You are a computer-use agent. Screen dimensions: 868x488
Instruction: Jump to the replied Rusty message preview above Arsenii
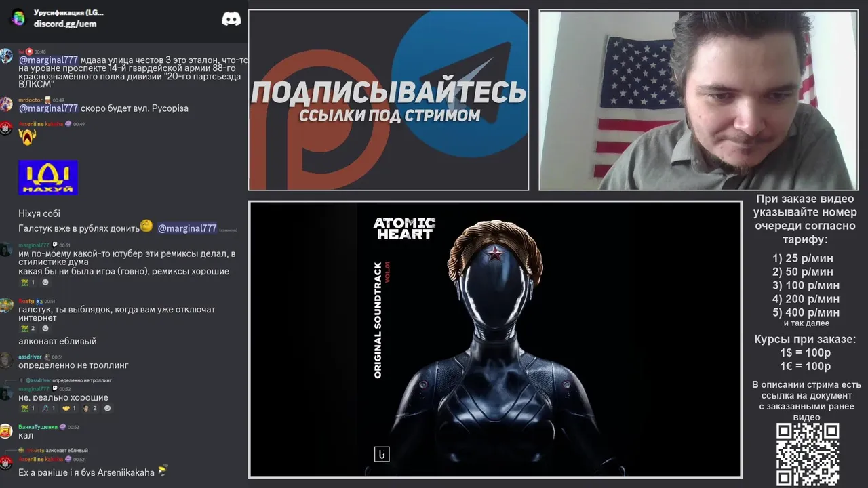[54, 450]
